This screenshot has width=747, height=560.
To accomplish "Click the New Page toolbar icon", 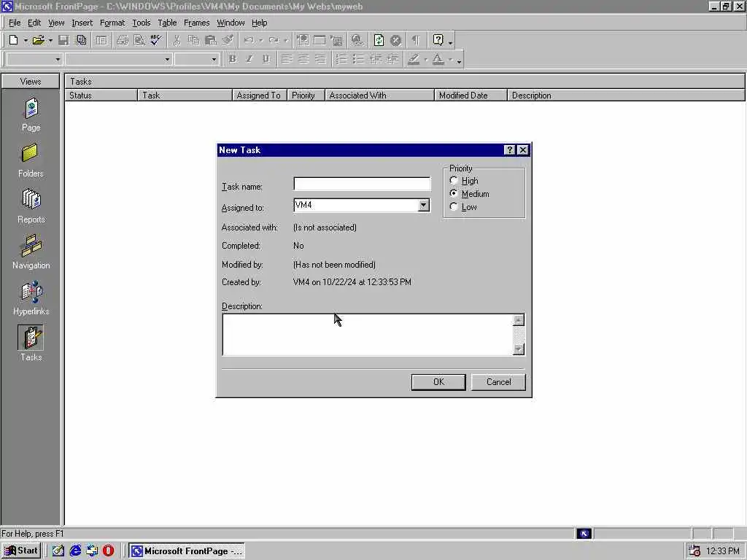I will tap(13, 41).
